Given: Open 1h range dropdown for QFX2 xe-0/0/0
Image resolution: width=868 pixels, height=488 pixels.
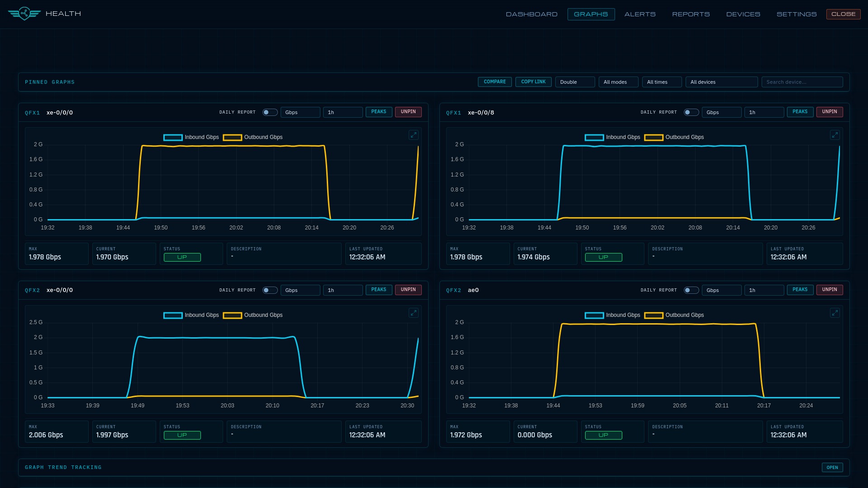Looking at the screenshot, I should [x=343, y=290].
